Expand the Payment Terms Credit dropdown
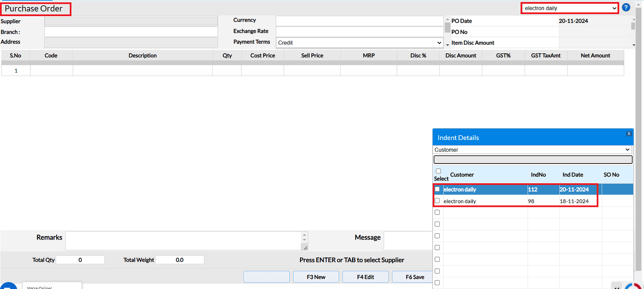 359,43
